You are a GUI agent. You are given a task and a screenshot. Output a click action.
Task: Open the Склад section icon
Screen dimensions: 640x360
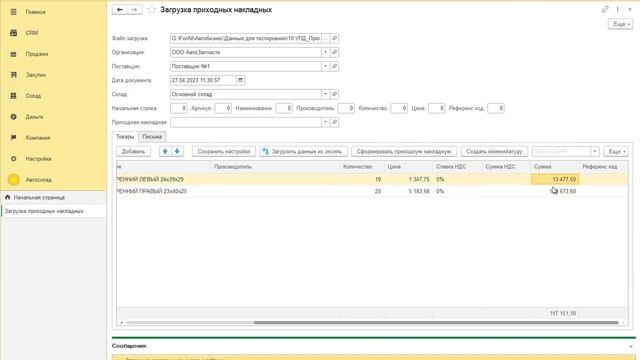[x=13, y=96]
